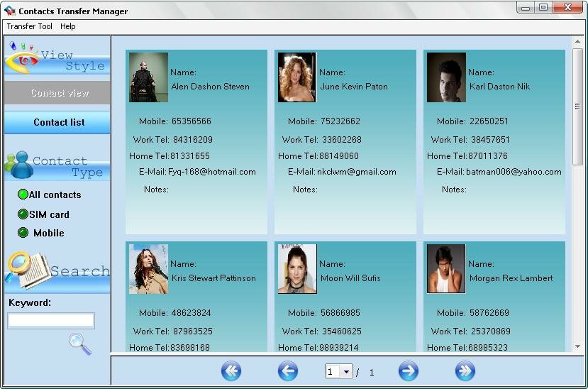Click the View Style eye icon
588x389 pixels.
[23, 57]
